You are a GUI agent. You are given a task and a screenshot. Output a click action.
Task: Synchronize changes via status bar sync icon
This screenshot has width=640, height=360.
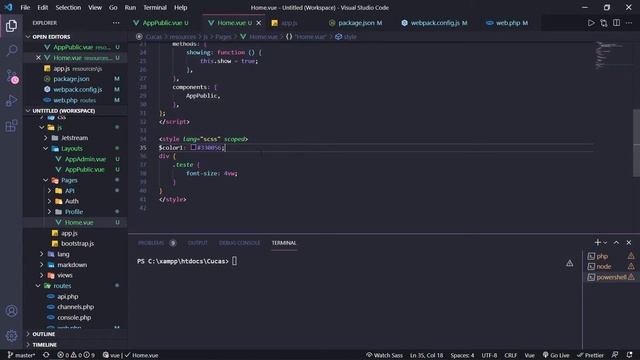[46, 355]
